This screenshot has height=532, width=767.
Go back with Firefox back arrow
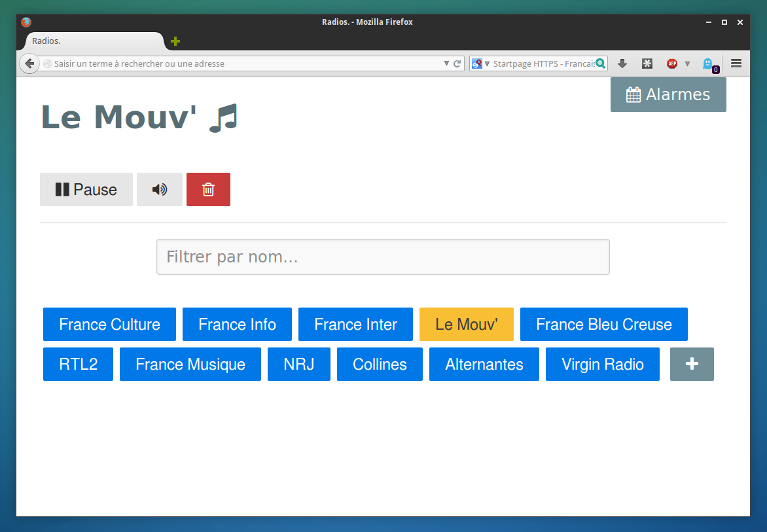[29, 63]
